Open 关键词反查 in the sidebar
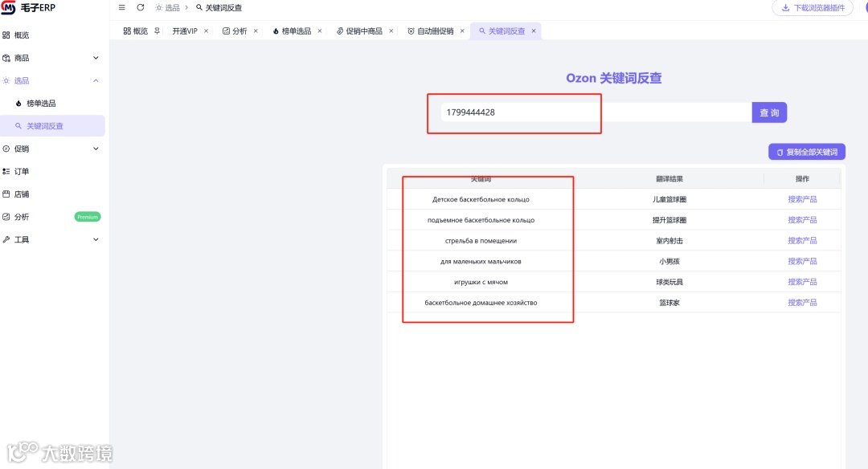The width and height of the screenshot is (868, 469). 52,125
